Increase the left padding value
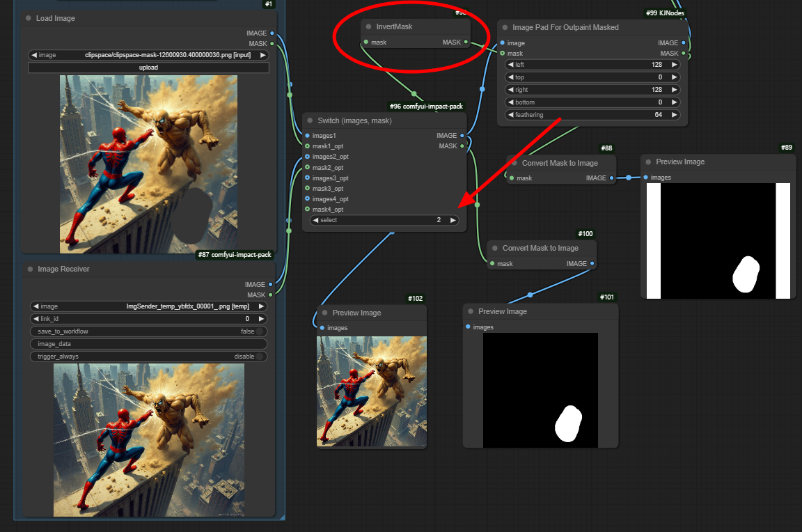This screenshot has width=802, height=532. (x=674, y=65)
